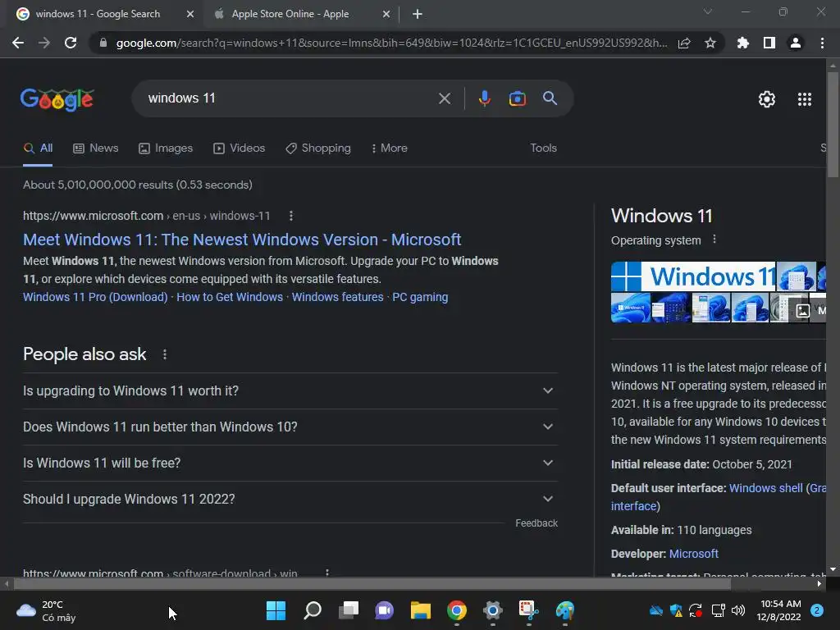Open Google quick settings gear
The height and width of the screenshot is (630, 840).
pyautogui.click(x=767, y=99)
